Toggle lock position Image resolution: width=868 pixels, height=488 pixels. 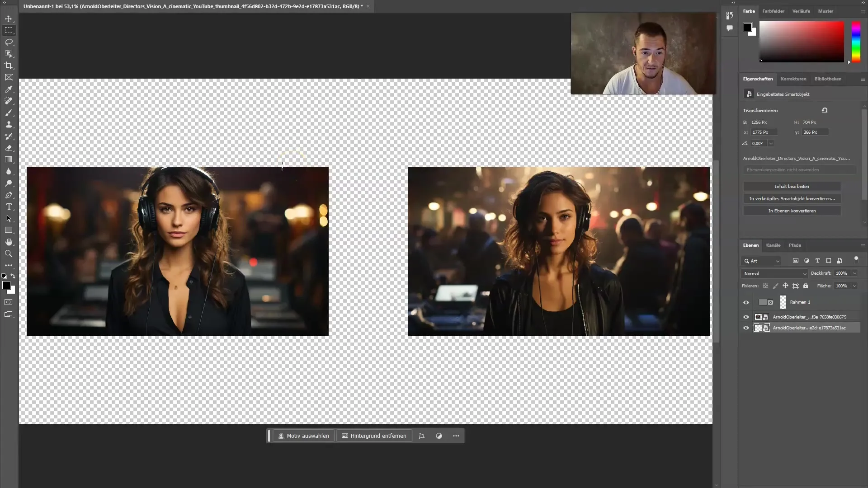click(x=785, y=286)
